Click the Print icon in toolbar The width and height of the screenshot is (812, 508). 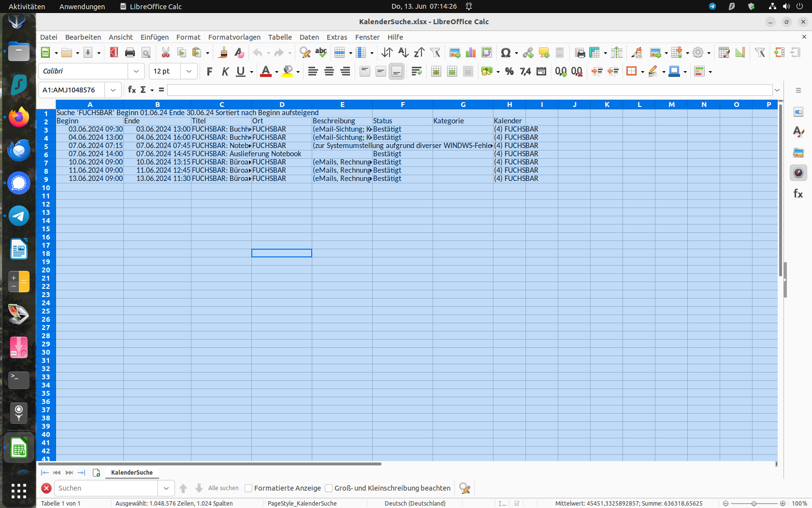pos(130,53)
